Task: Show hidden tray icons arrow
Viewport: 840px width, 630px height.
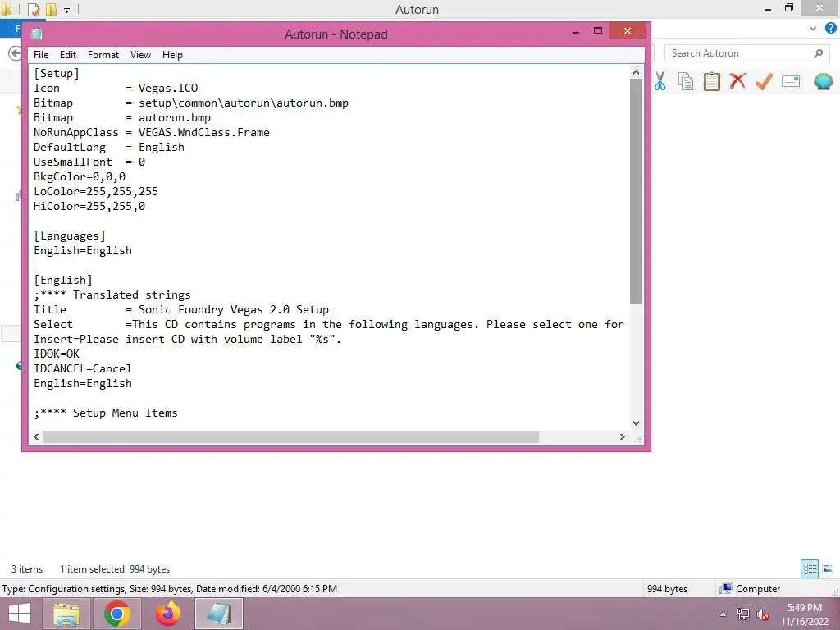Action: (x=724, y=614)
